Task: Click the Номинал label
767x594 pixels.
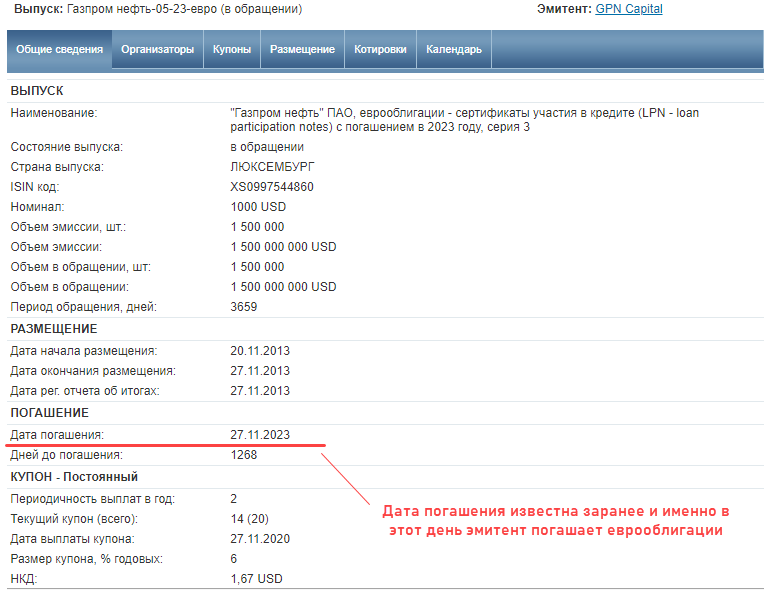Action: [37, 207]
